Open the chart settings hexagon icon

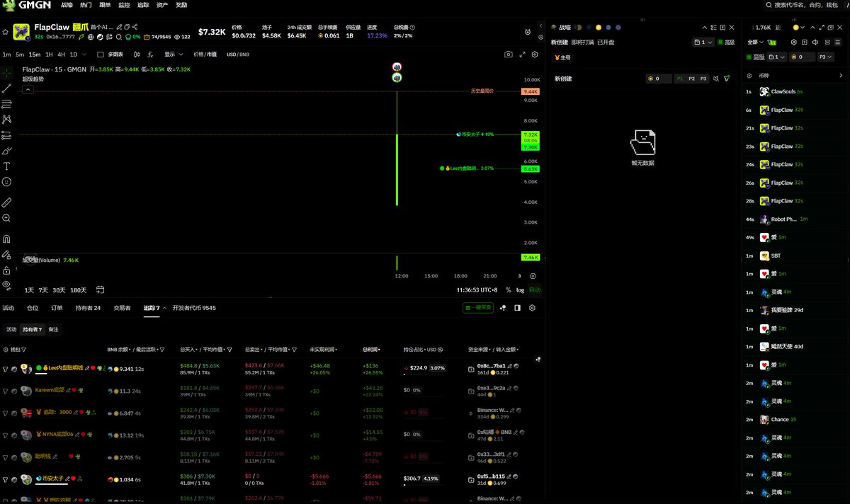[x=535, y=54]
